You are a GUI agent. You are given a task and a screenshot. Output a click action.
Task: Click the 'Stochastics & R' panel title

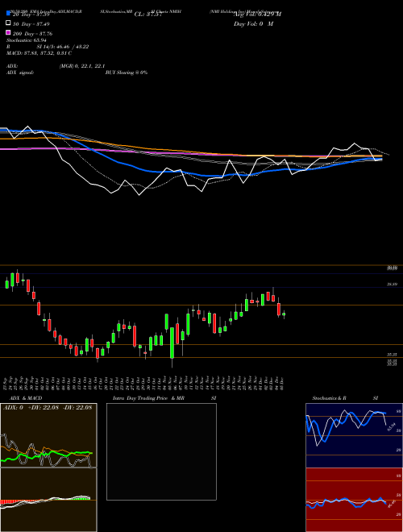coord(330,398)
